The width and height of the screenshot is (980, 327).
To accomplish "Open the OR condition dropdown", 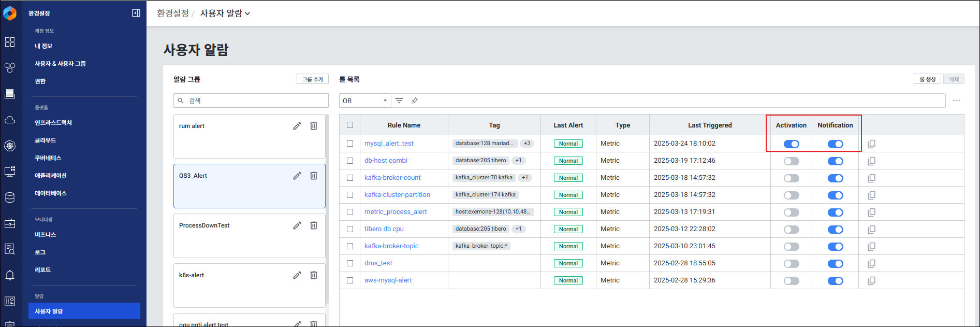I will 365,101.
